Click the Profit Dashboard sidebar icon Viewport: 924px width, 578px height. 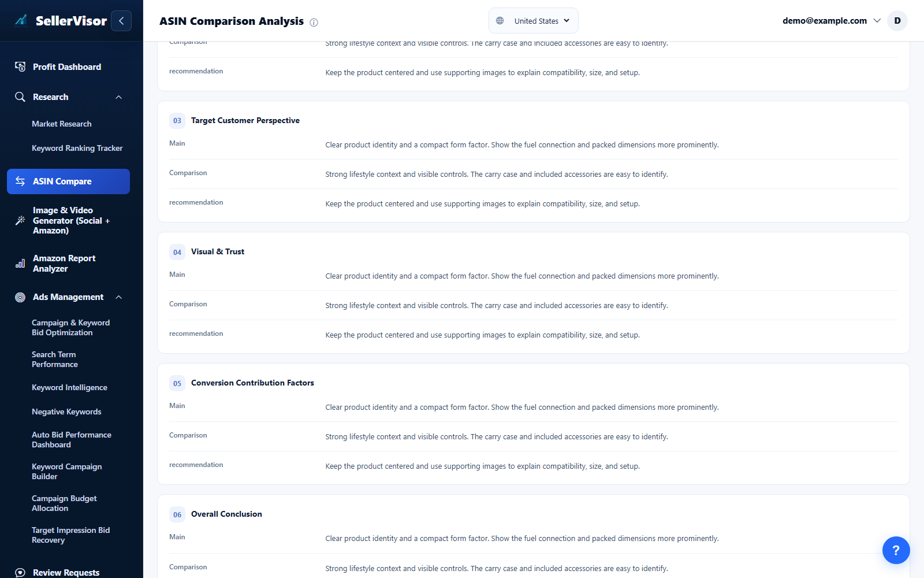(x=20, y=67)
